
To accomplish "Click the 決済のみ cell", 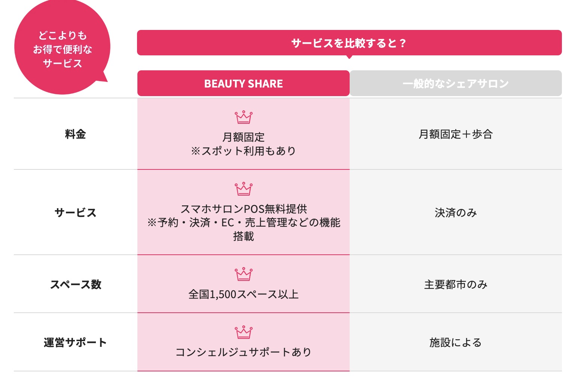I will pyautogui.click(x=456, y=212).
